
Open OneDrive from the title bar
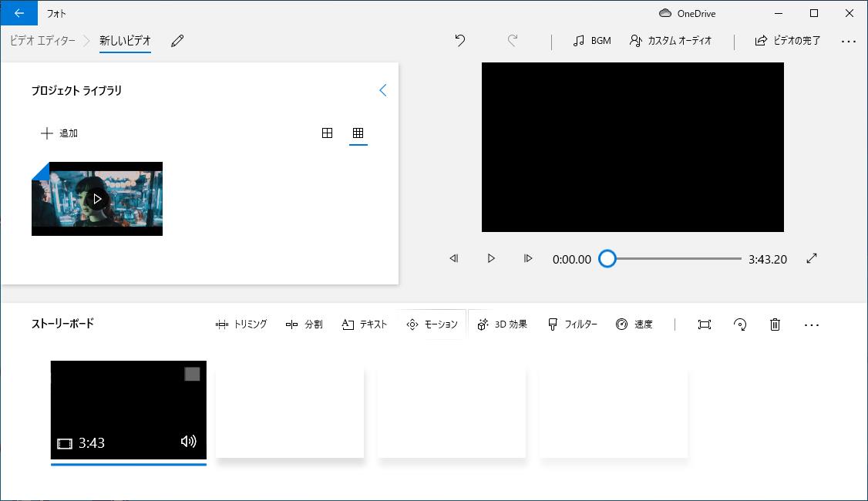687,13
